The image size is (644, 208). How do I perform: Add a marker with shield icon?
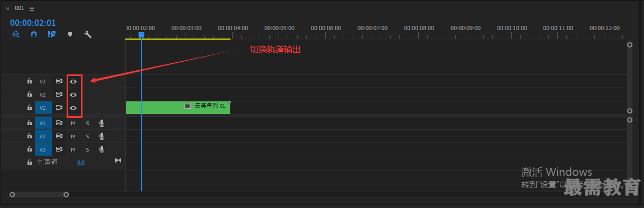click(70, 34)
